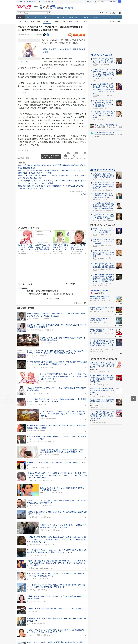The height and width of the screenshot is (644, 138).
Task: Click the 記事に関する報告 report icon link
Action: 24,158
